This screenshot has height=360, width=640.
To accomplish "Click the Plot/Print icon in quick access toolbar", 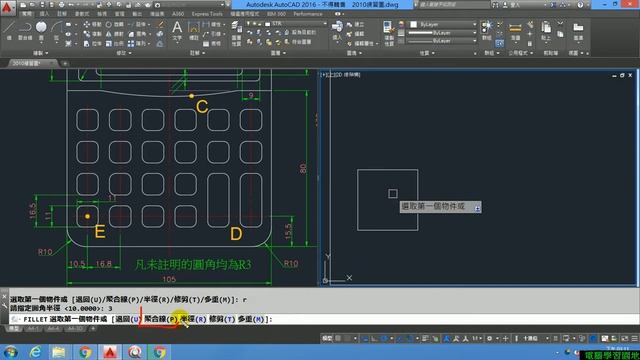I will [61, 5].
